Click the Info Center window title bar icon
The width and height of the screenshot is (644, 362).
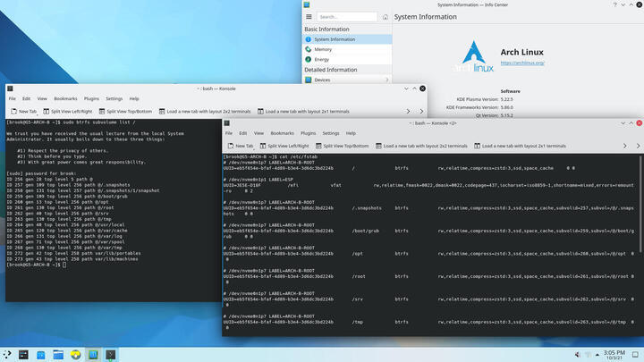[x=307, y=5]
